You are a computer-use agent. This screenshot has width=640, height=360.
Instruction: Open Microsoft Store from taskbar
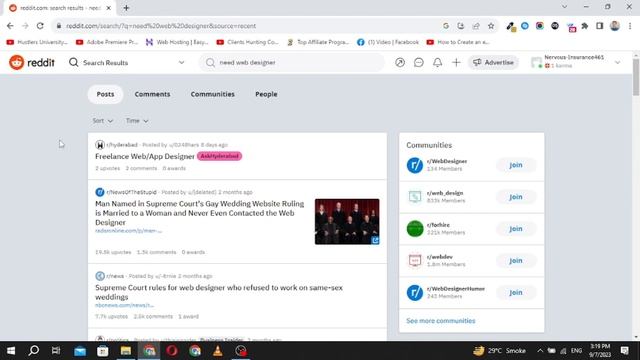point(102,351)
